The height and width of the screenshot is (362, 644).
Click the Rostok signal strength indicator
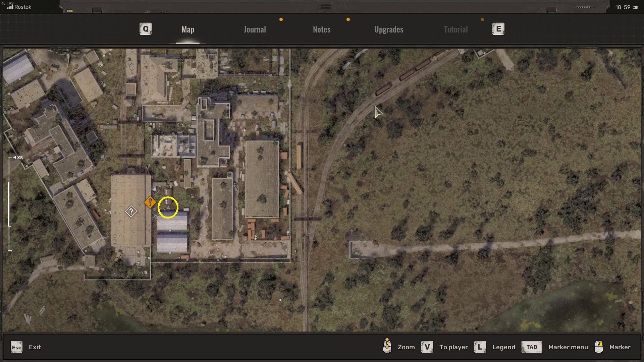coord(10,7)
